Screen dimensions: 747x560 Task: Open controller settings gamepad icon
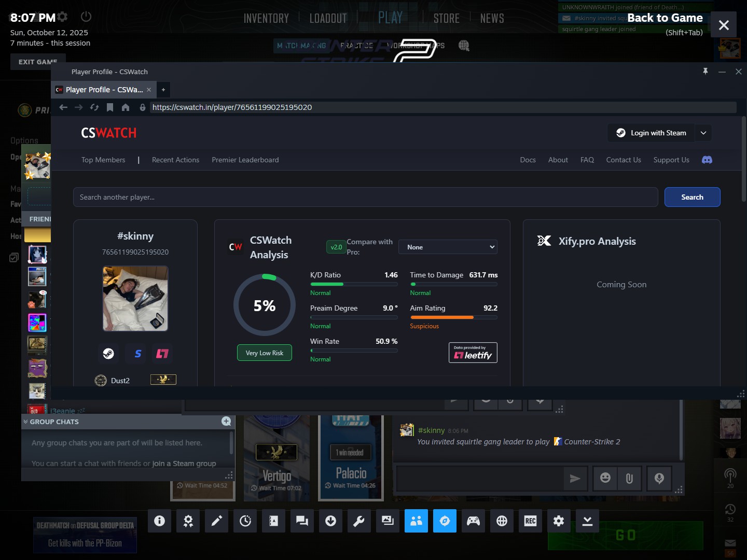click(473, 521)
